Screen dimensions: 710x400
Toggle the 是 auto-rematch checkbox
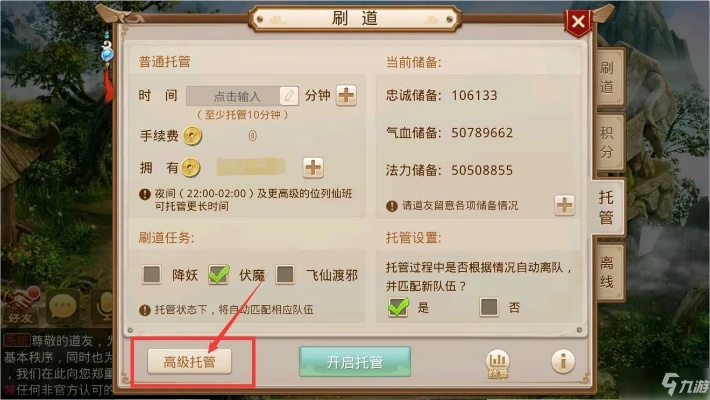pyautogui.click(x=398, y=307)
